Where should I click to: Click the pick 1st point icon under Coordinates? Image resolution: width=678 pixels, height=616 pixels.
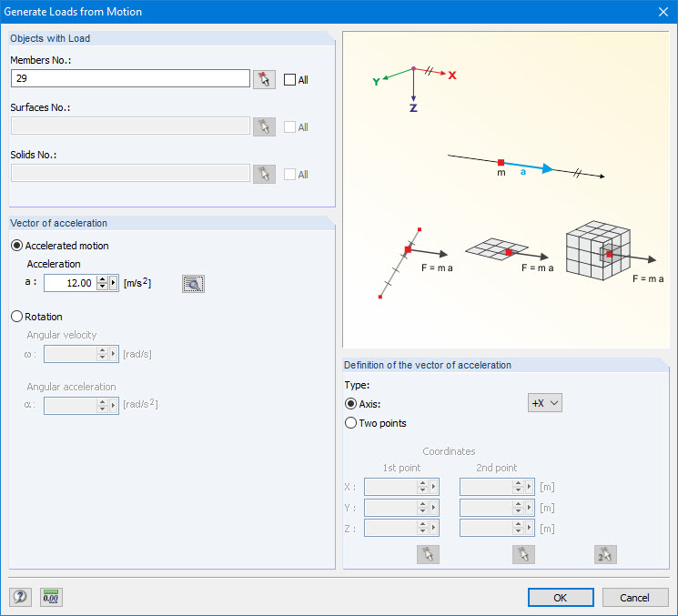(428, 554)
